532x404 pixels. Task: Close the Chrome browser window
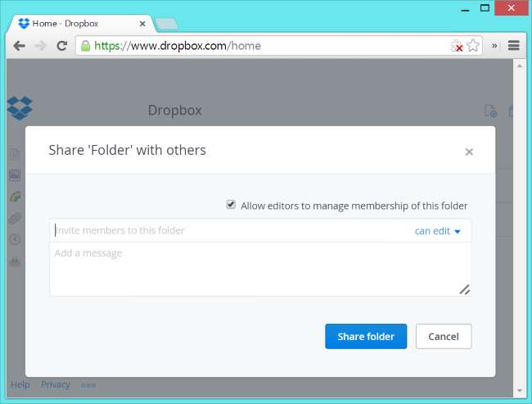tap(511, 8)
